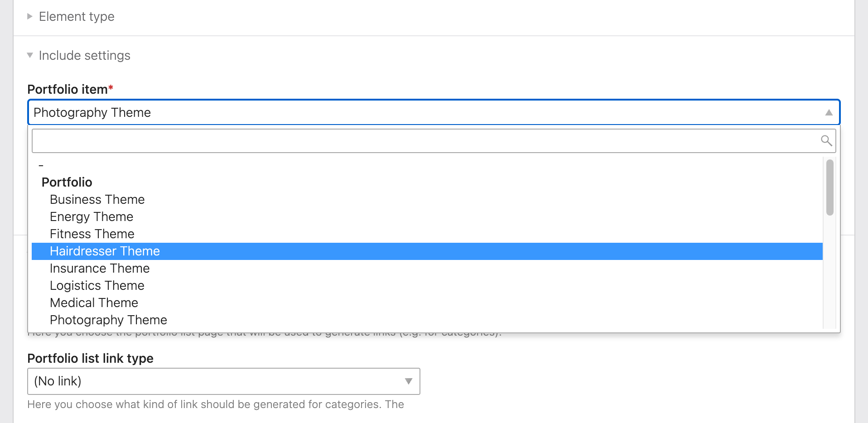
Task: Click the down arrow on Portfolio list link type
Action: [407, 381]
